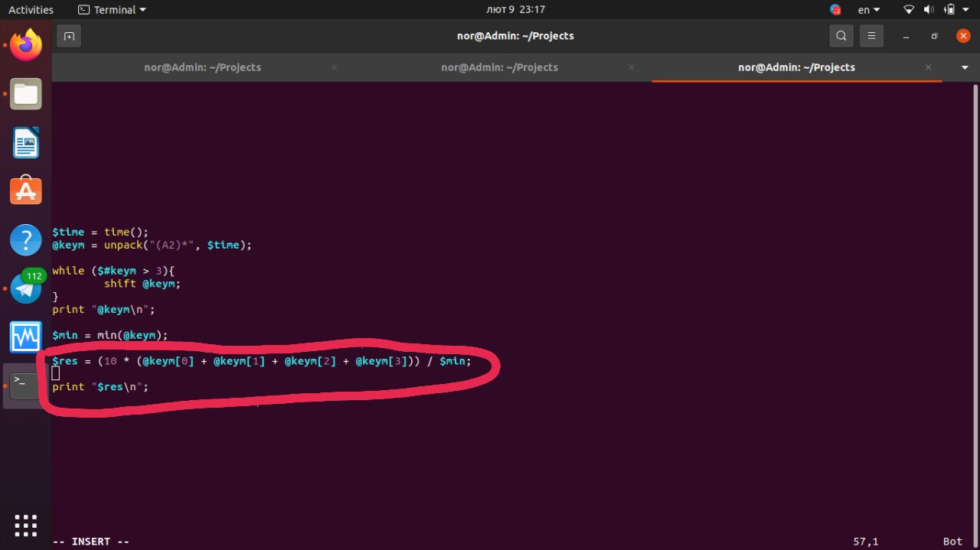Screen dimensions: 980x550
Task: Minimize the Terminal window
Action: pyautogui.click(x=906, y=36)
